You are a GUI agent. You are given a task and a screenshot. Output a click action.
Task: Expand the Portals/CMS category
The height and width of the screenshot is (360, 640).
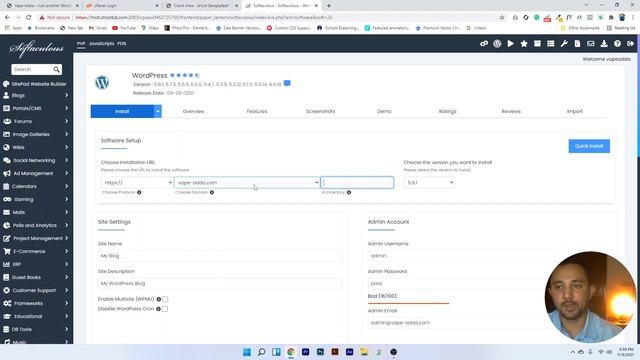pyautogui.click(x=36, y=108)
